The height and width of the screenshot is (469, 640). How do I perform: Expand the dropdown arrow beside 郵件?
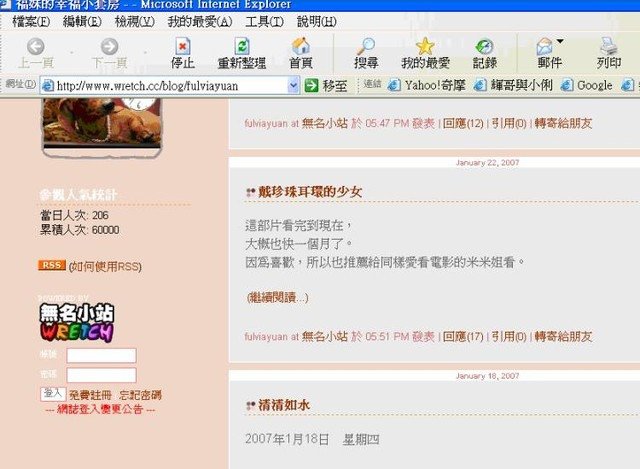click(x=560, y=41)
